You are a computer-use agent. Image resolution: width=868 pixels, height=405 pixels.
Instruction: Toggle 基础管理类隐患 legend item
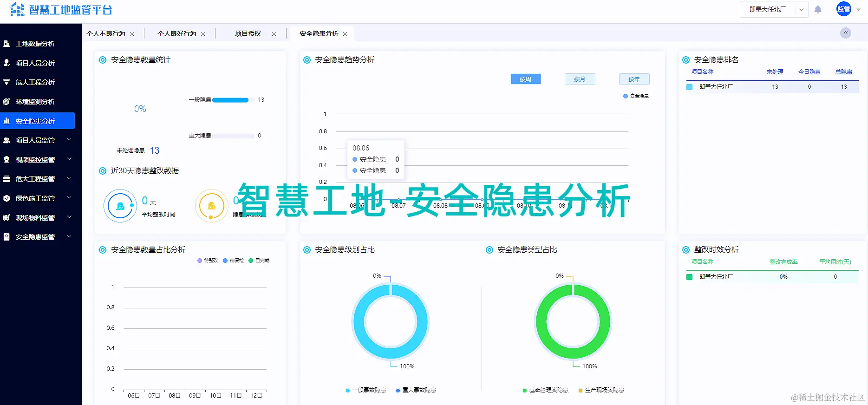coord(546,390)
